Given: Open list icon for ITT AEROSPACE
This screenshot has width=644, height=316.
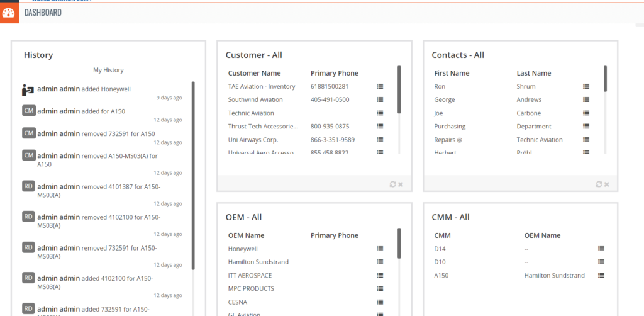Looking at the screenshot, I should [x=380, y=275].
